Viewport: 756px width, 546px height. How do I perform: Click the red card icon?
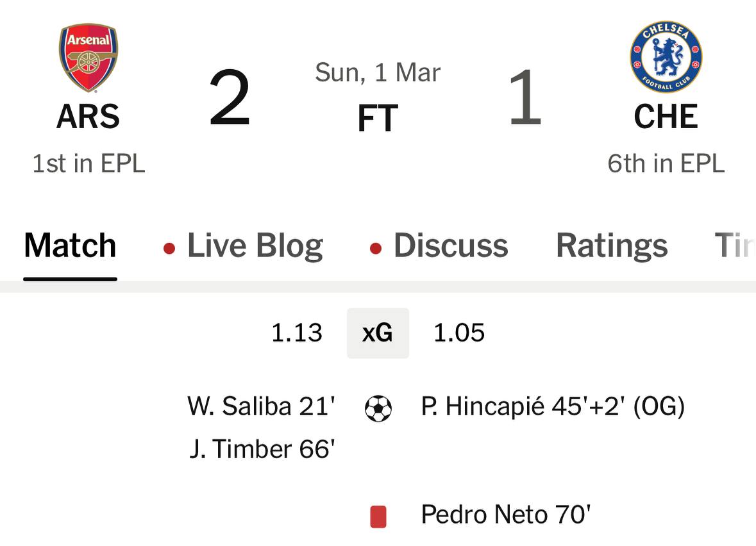coord(378,517)
